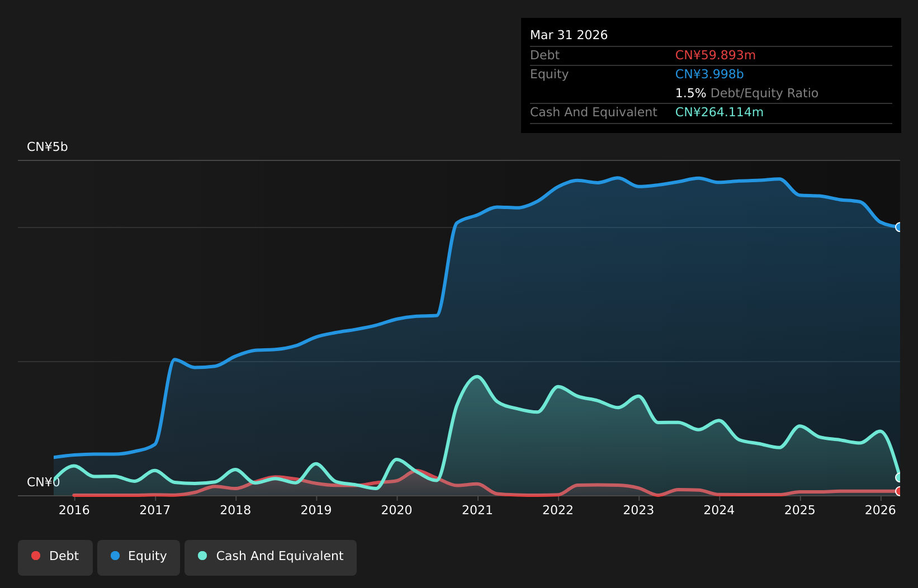Click the blue Equity legend dot

pos(115,556)
